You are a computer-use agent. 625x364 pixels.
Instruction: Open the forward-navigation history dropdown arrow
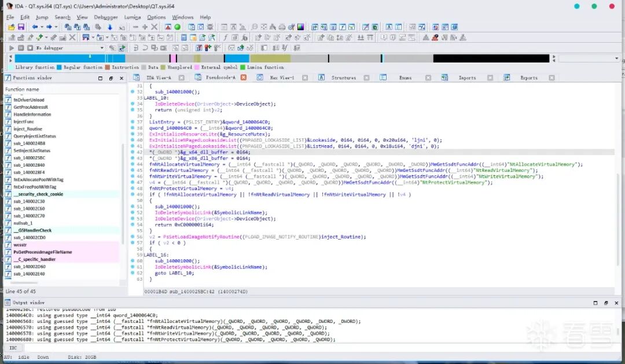click(x=56, y=27)
